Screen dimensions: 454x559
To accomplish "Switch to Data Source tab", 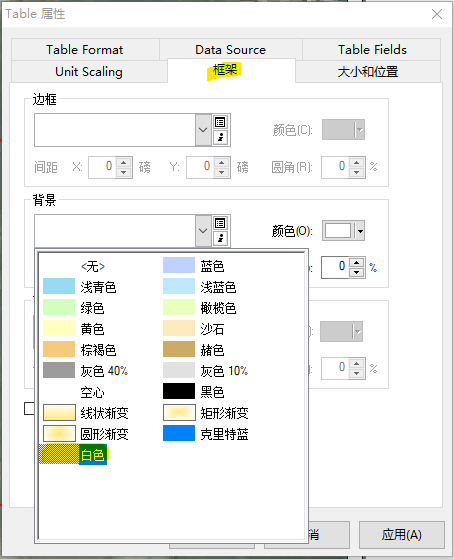I will tap(230, 50).
